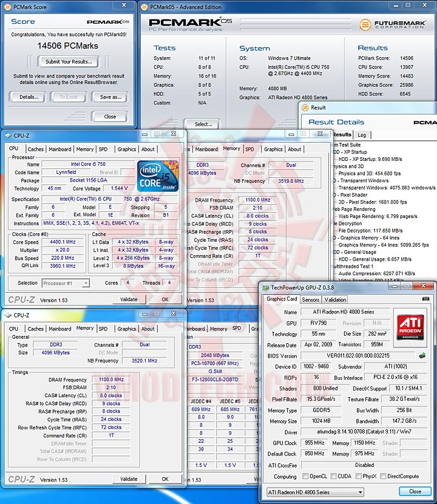This screenshot has width=437, height=504.
Task: Click the Code Name field showing Lynnfield
Action: click(x=66, y=172)
